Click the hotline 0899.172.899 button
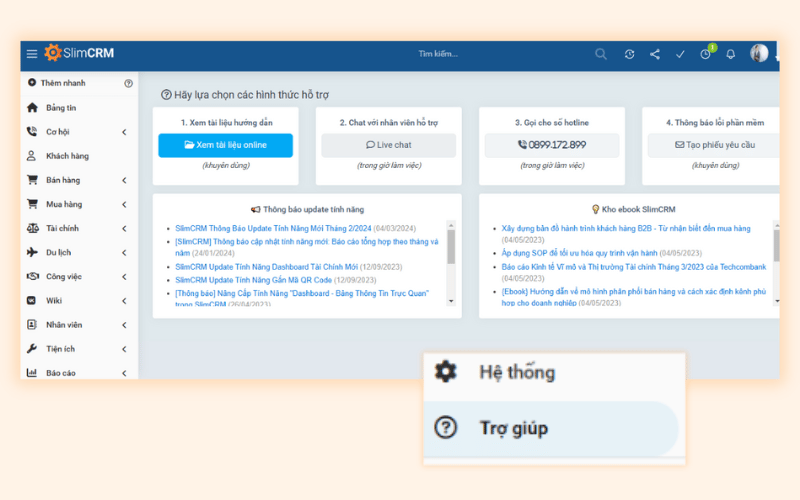This screenshot has width=800, height=500. [552, 145]
